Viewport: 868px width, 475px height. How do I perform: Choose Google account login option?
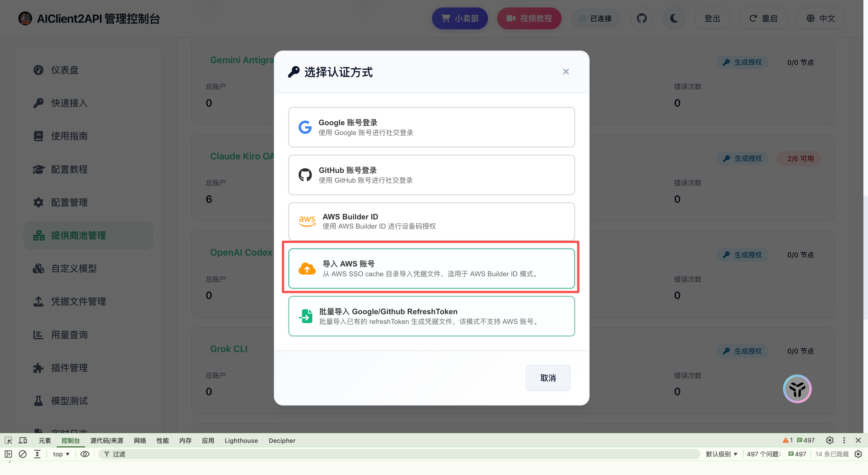pyautogui.click(x=431, y=127)
